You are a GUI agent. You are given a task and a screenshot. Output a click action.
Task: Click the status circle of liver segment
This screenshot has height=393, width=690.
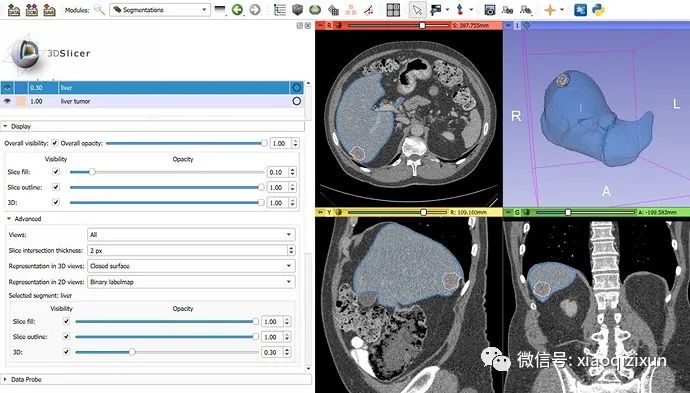[297, 88]
